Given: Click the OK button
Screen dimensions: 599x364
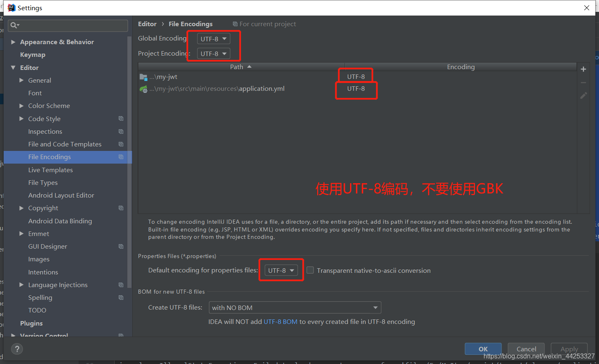Looking at the screenshot, I should point(483,349).
